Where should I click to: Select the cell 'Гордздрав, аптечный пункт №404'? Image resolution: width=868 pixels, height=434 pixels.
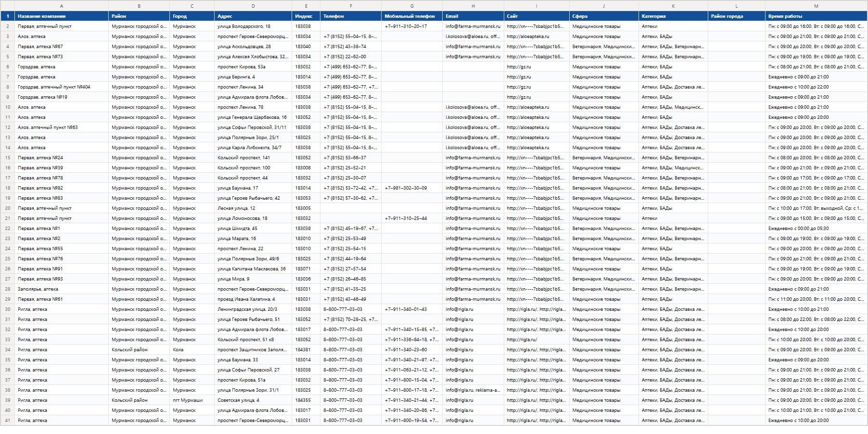[62, 87]
